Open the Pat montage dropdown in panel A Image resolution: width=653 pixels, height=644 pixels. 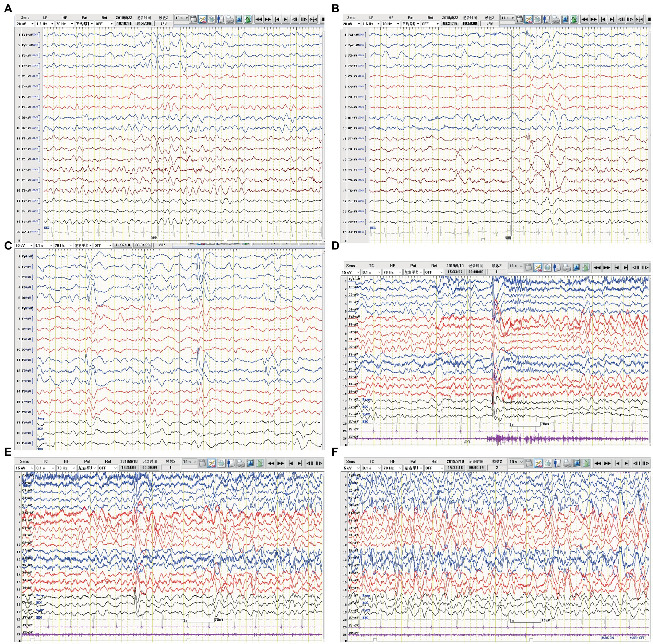pyautogui.click(x=84, y=24)
